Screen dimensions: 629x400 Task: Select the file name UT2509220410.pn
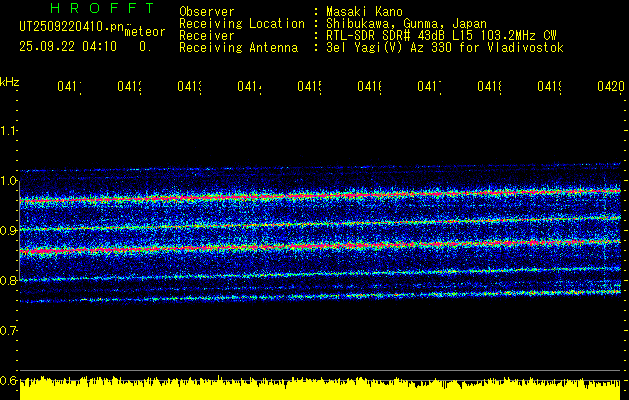point(71,26)
